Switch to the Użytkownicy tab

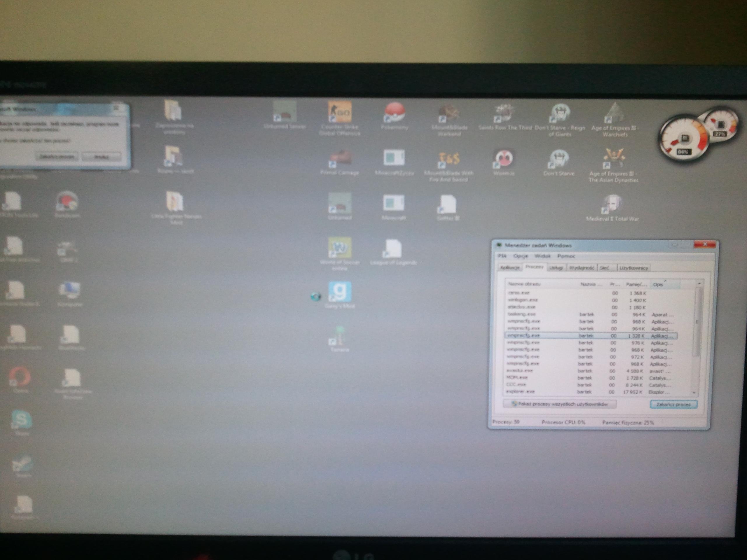tap(633, 268)
